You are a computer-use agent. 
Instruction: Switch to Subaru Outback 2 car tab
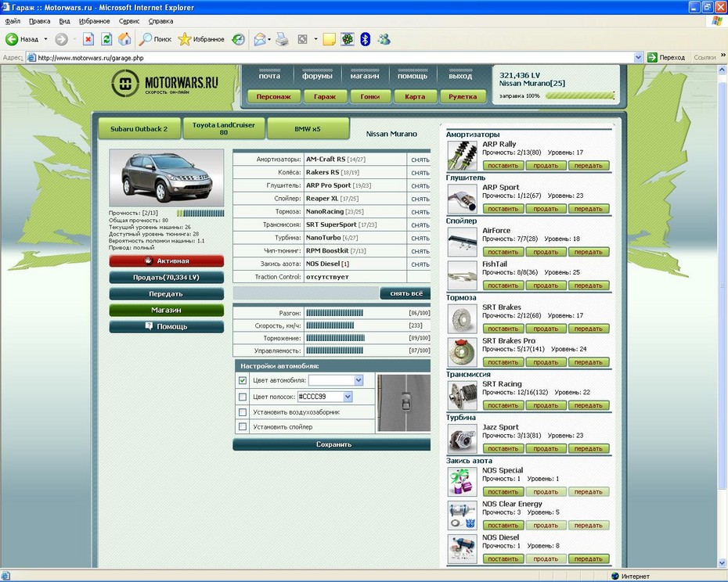point(139,129)
